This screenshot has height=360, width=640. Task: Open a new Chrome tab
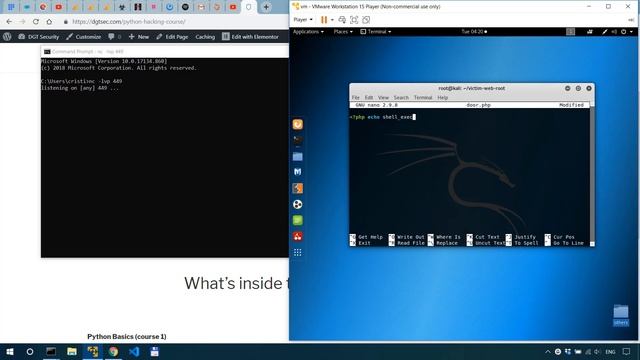[x=266, y=7]
